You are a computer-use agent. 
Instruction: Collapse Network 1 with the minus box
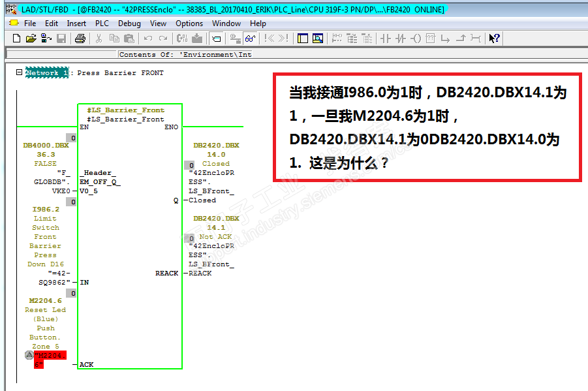click(19, 72)
